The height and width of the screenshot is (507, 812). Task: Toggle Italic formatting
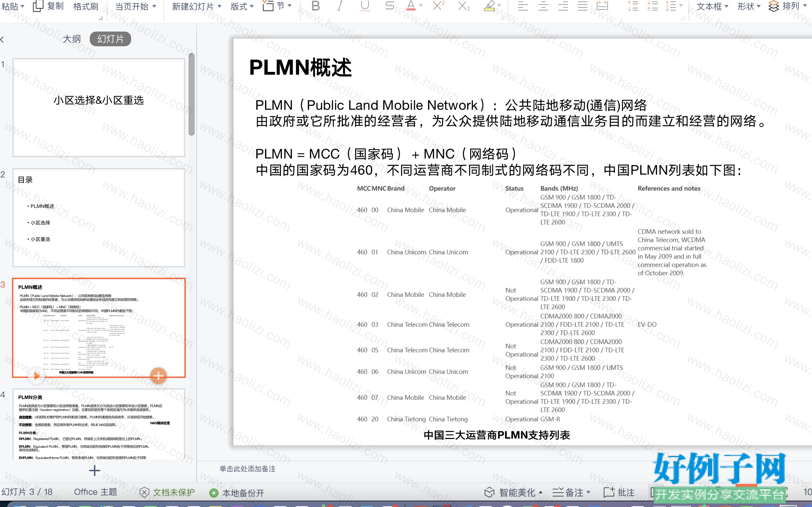tap(340, 6)
